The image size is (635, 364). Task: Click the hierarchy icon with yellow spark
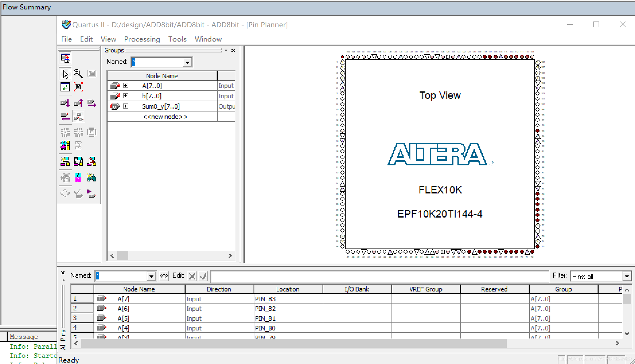tap(65, 162)
